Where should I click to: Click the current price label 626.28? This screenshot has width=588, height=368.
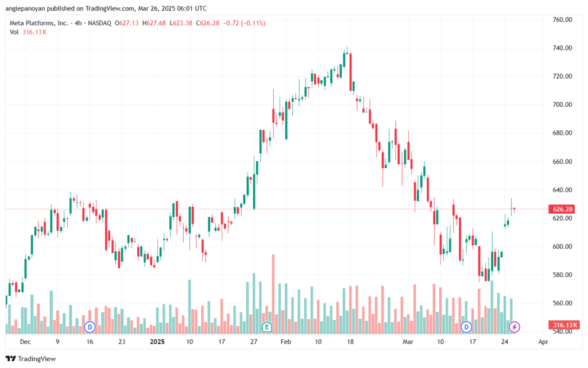click(563, 209)
